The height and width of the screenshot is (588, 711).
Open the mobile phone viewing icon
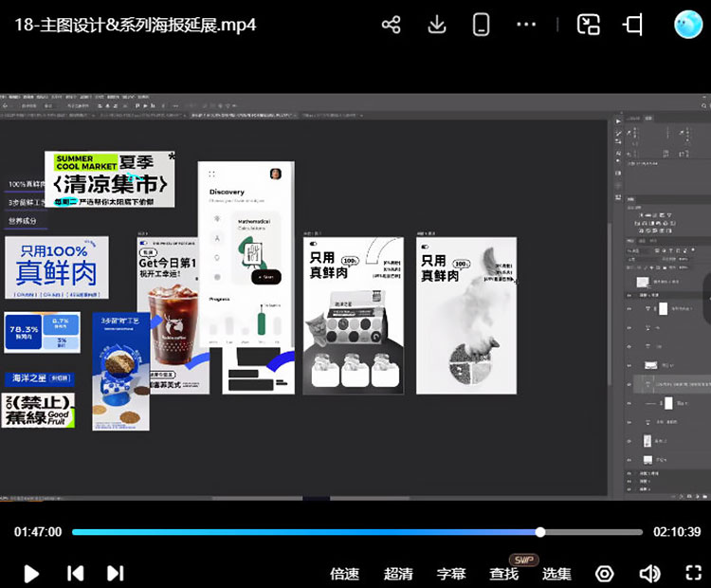482,25
